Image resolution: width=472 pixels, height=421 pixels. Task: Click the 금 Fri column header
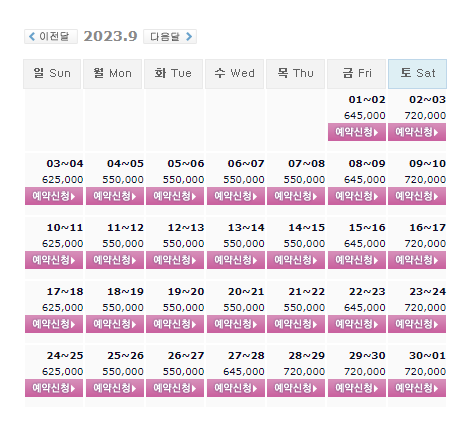pos(356,74)
